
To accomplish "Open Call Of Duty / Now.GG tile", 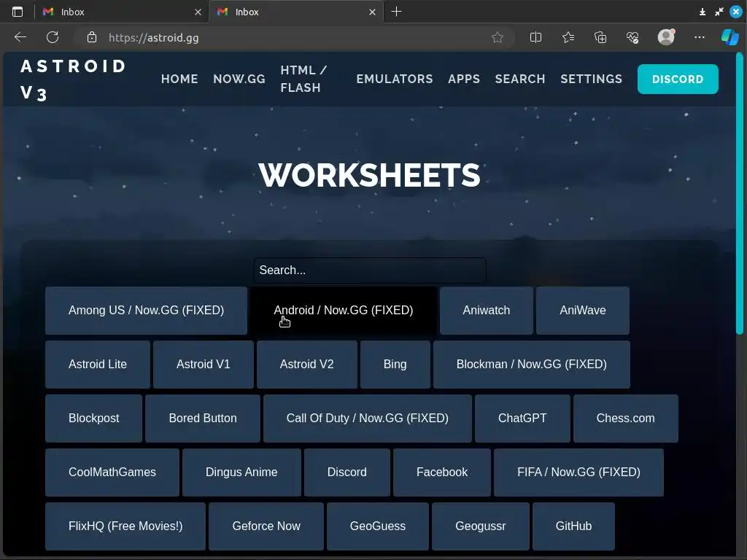I will click(368, 418).
